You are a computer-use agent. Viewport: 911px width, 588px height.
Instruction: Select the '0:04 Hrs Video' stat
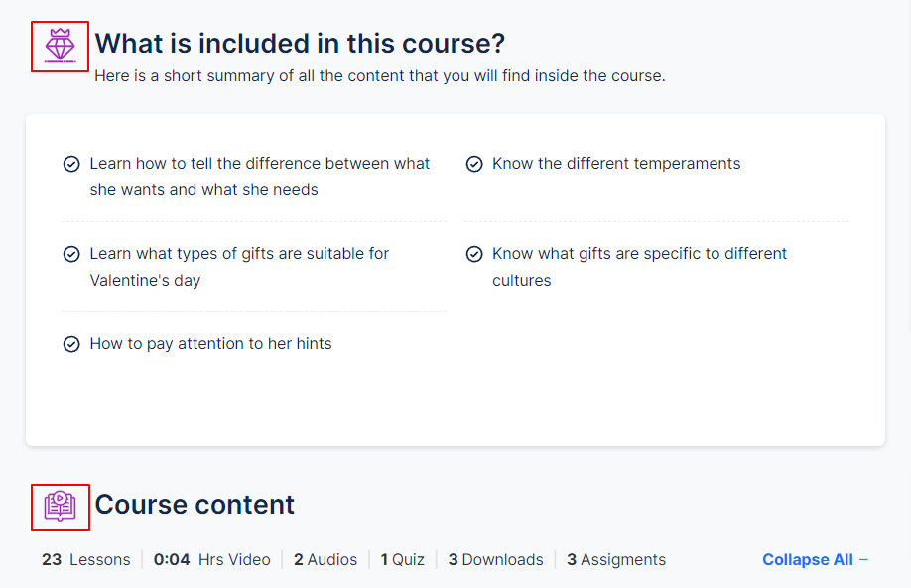(212, 559)
